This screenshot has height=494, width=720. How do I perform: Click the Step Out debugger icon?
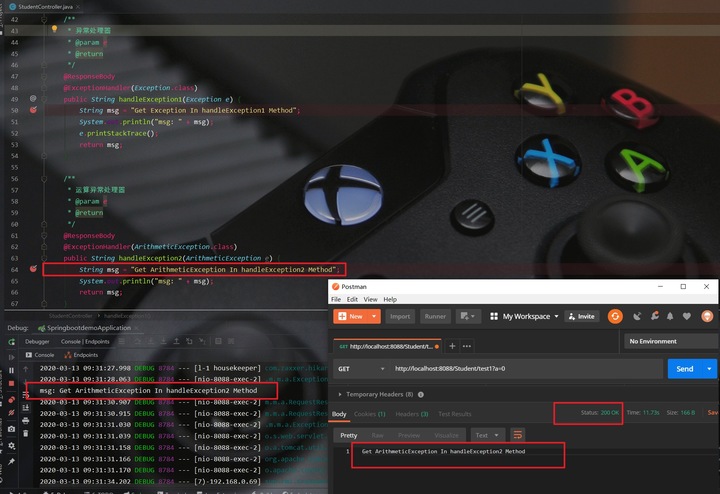click(176, 341)
